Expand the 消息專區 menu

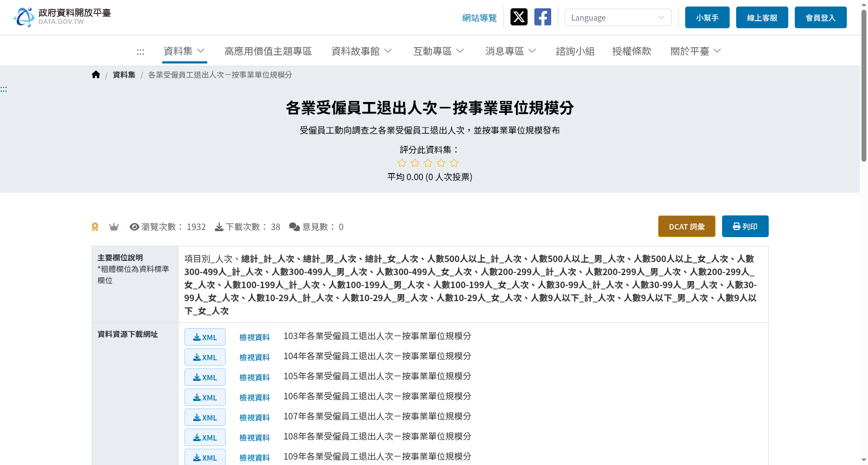[510, 51]
